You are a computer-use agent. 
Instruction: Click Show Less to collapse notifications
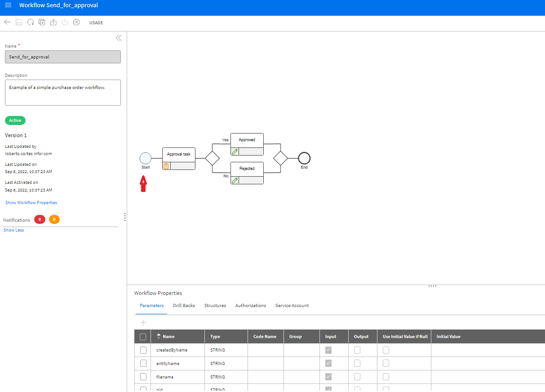click(14, 230)
